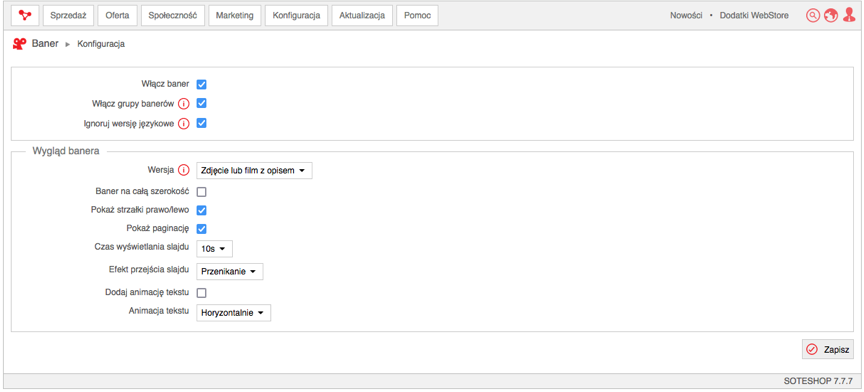The height and width of the screenshot is (392, 864).
Task: Click the globe icon in header
Action: (x=831, y=15)
